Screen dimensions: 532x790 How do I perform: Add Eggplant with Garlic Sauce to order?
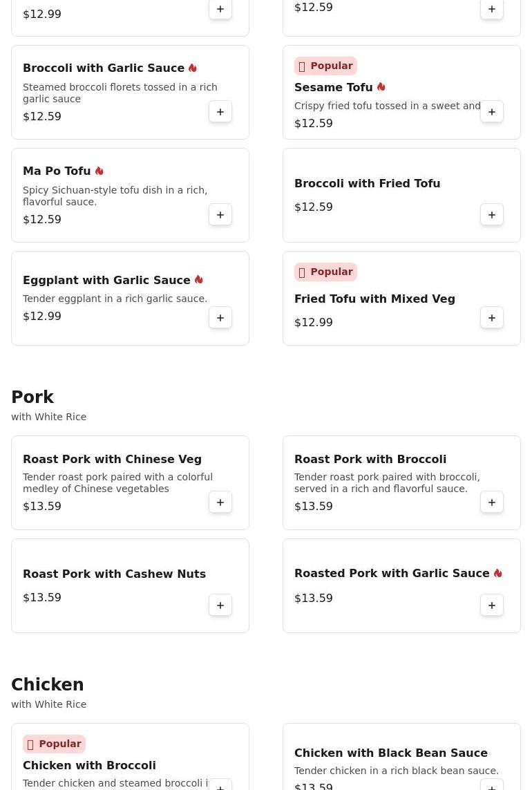point(220,318)
